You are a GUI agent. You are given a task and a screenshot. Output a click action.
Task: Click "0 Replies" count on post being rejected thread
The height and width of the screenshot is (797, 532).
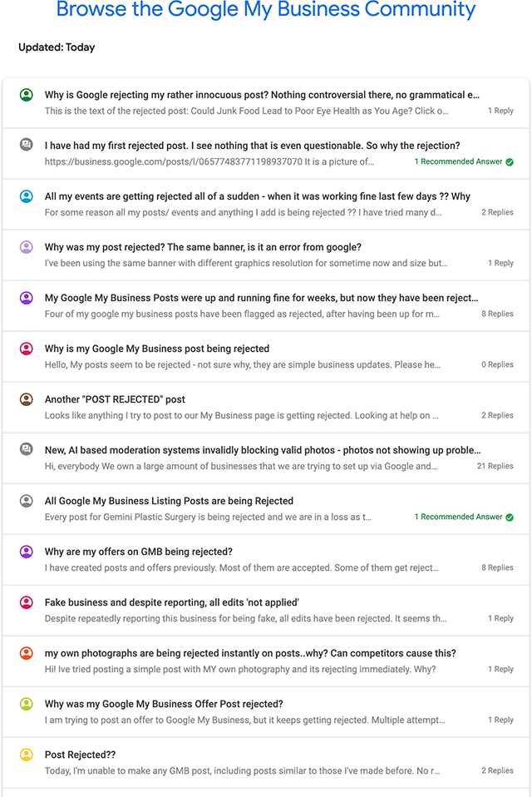(497, 364)
